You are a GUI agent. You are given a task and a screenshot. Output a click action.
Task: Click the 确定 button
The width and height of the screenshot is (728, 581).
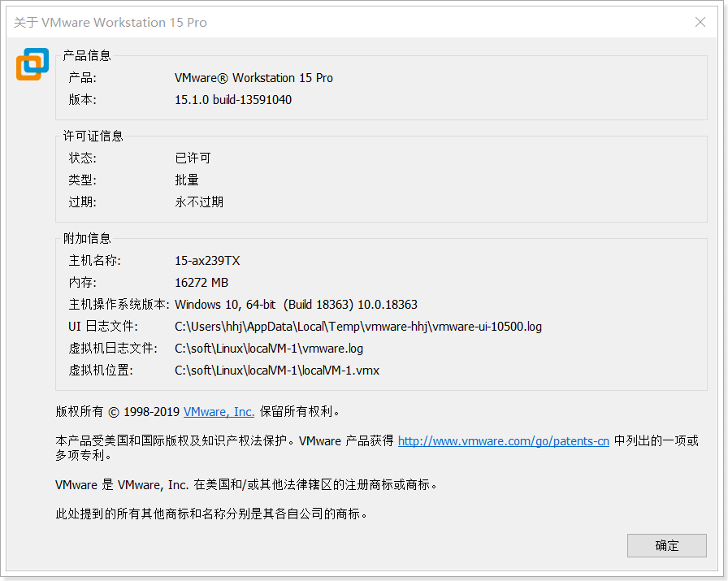[x=667, y=545]
